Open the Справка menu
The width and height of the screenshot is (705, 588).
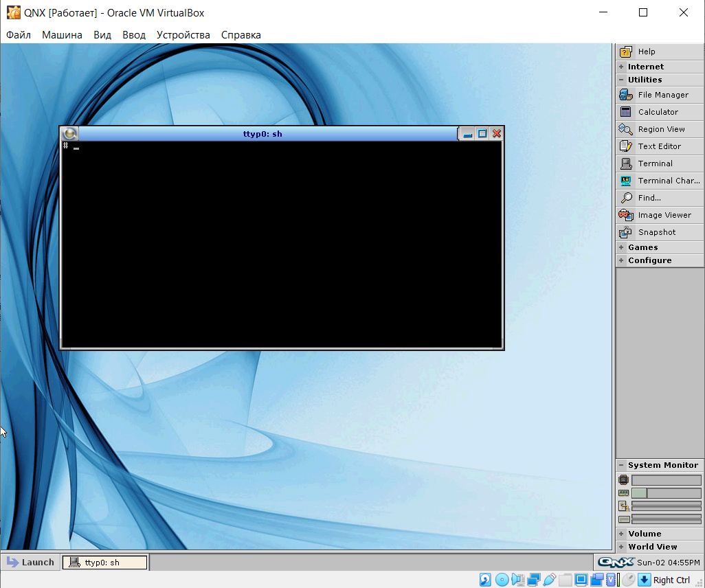coord(241,34)
